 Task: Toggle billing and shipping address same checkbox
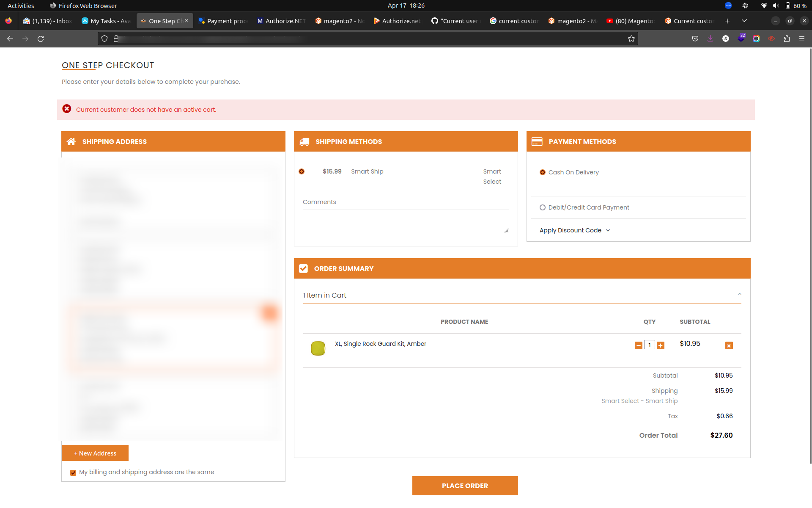73,472
